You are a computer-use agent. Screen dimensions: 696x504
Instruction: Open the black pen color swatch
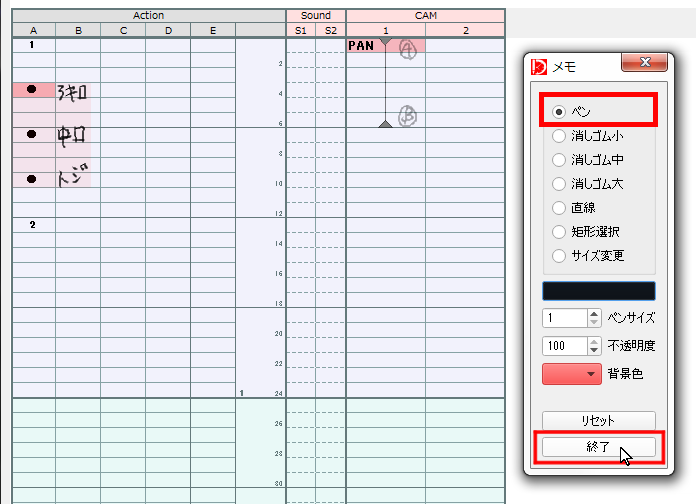(599, 291)
